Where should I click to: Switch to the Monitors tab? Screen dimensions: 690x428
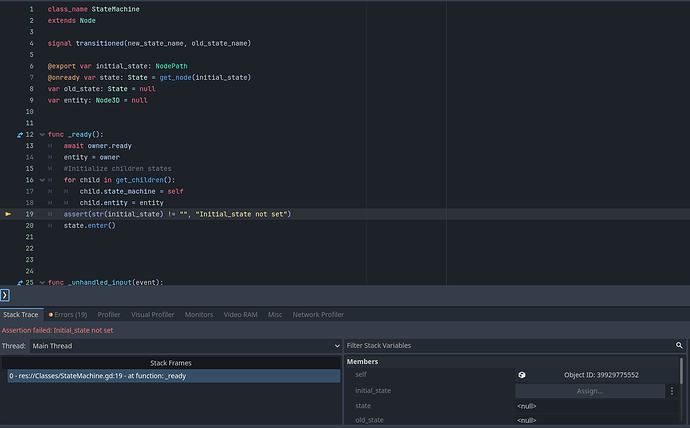(199, 315)
